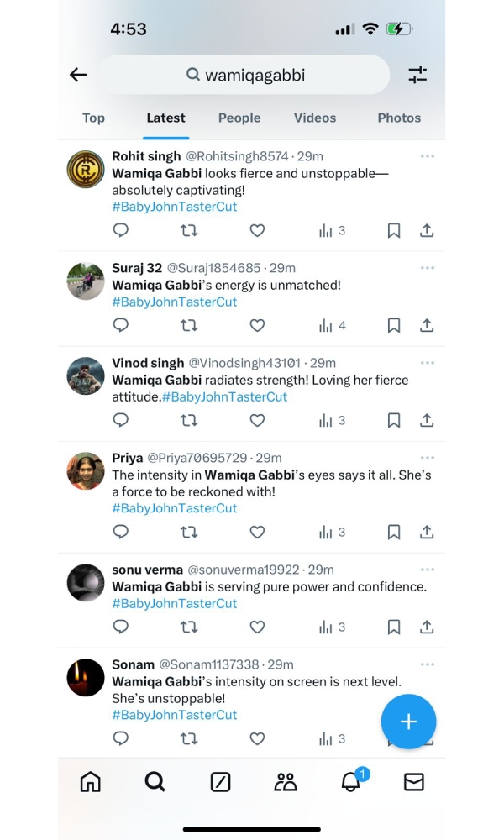Image resolution: width=504 pixels, height=840 pixels.
Task: Retweet Suraj 32's post
Action: point(190,325)
